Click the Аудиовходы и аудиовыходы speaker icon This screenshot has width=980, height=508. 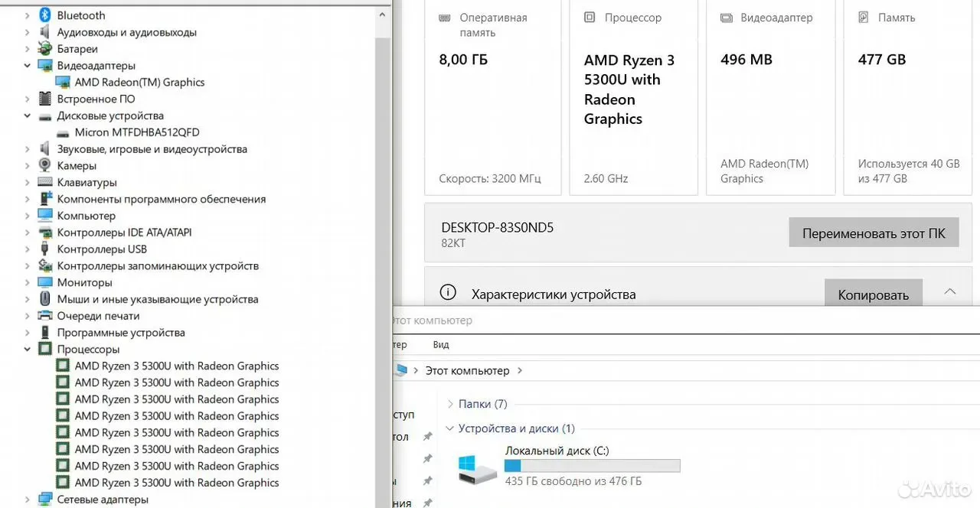click(x=44, y=32)
